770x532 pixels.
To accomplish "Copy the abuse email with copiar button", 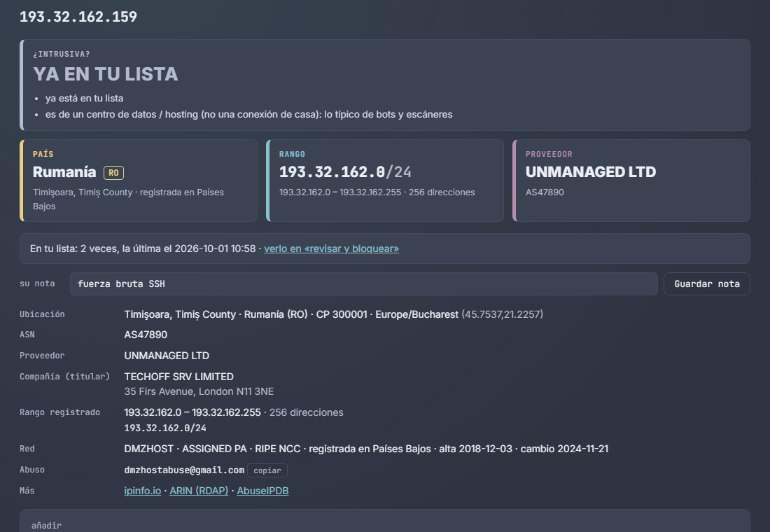I will tap(267, 470).
